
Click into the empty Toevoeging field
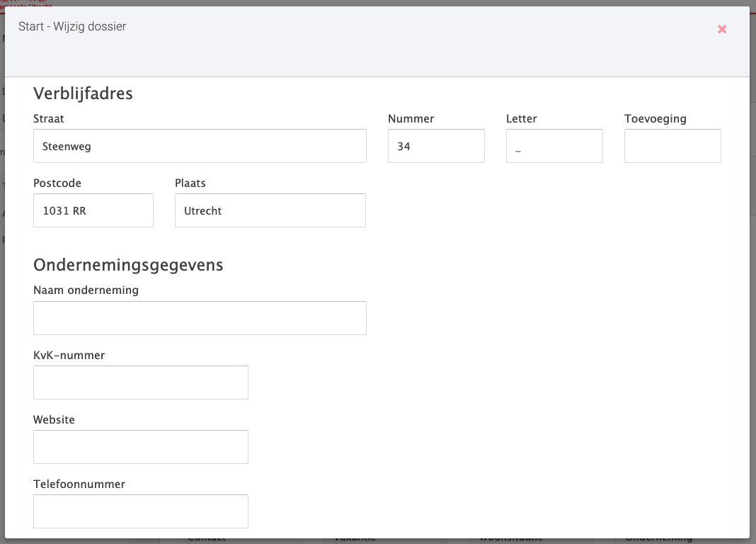coord(672,146)
